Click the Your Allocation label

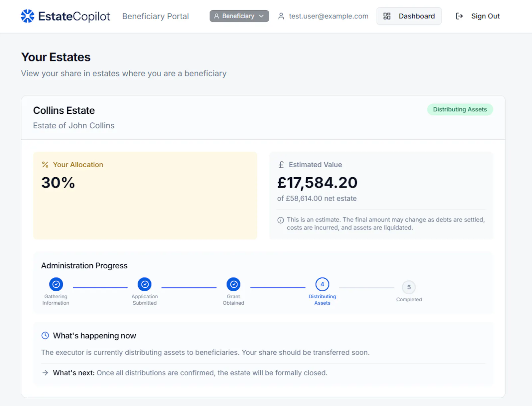pos(78,165)
